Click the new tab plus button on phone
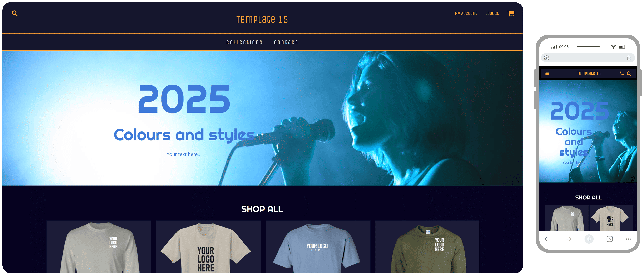This screenshot has height=275, width=644. (x=589, y=239)
